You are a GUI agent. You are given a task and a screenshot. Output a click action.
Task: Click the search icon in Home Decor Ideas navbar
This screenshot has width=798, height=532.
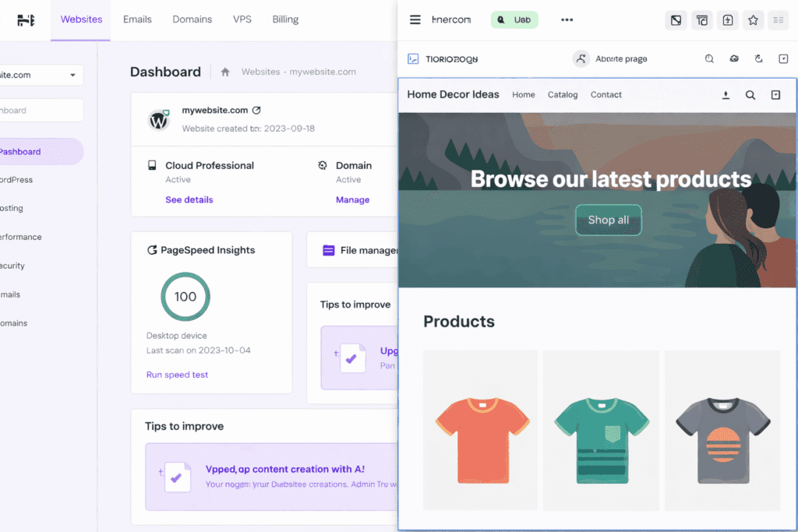(x=750, y=94)
